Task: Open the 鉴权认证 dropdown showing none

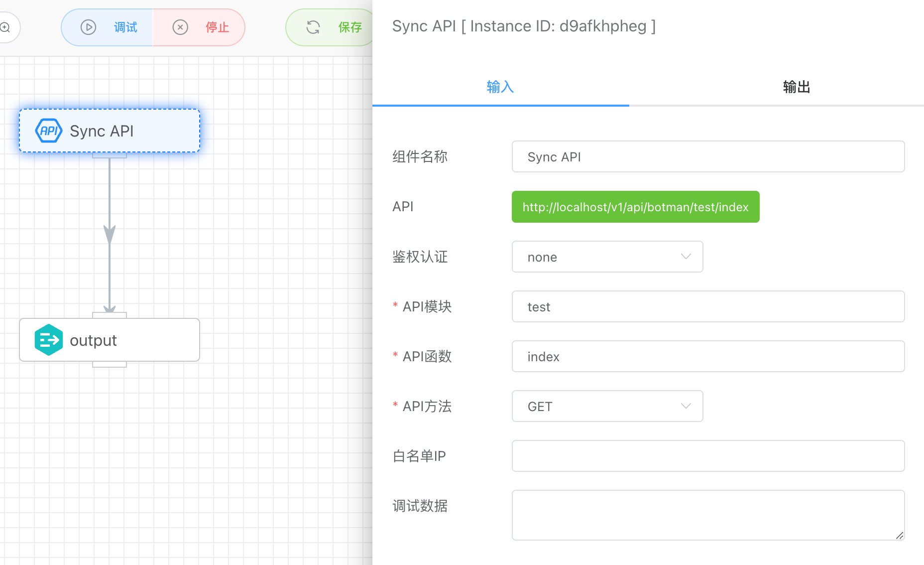Action: (607, 257)
